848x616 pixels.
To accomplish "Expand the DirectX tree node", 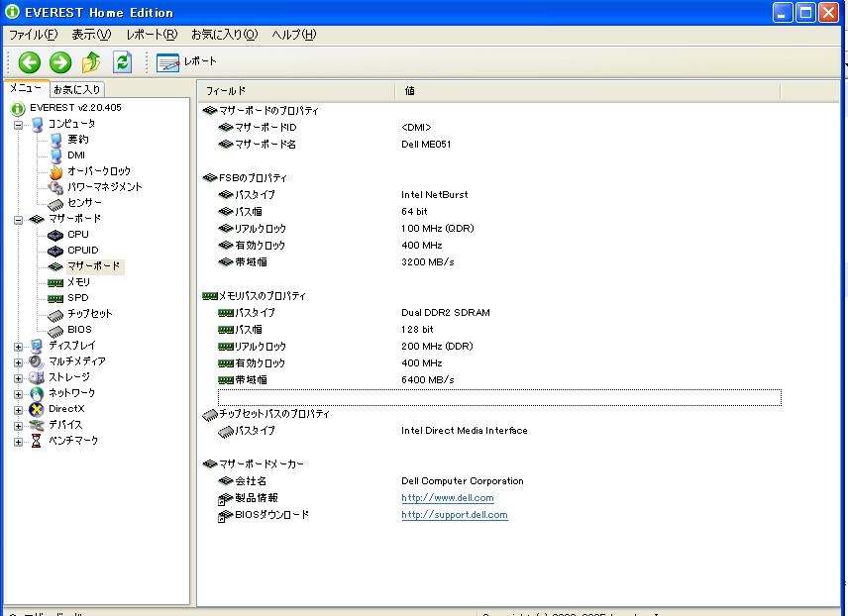I will pyautogui.click(x=19, y=410).
